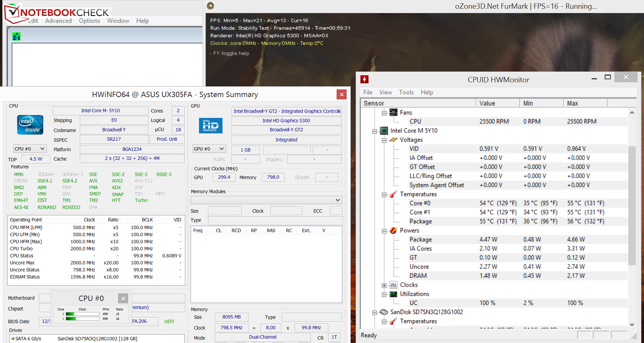Viewport: 644px width, 343px height.
Task: Click the Intel Core M- 5Y10 name field
Action: 101,111
